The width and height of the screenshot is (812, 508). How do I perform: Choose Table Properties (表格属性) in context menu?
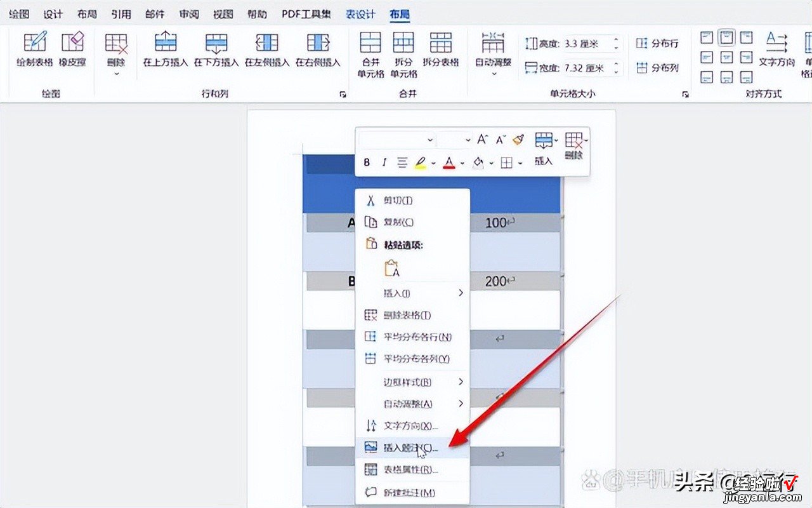click(x=412, y=470)
